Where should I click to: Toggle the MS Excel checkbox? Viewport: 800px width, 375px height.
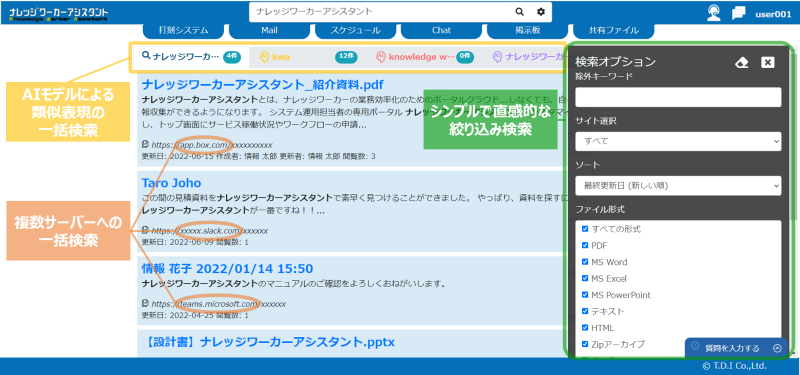(585, 279)
